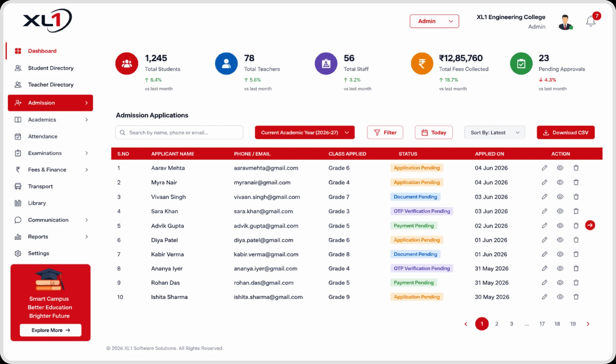Click the Total Fees Collected rupee icon
The width and height of the screenshot is (616, 364).
422,64
